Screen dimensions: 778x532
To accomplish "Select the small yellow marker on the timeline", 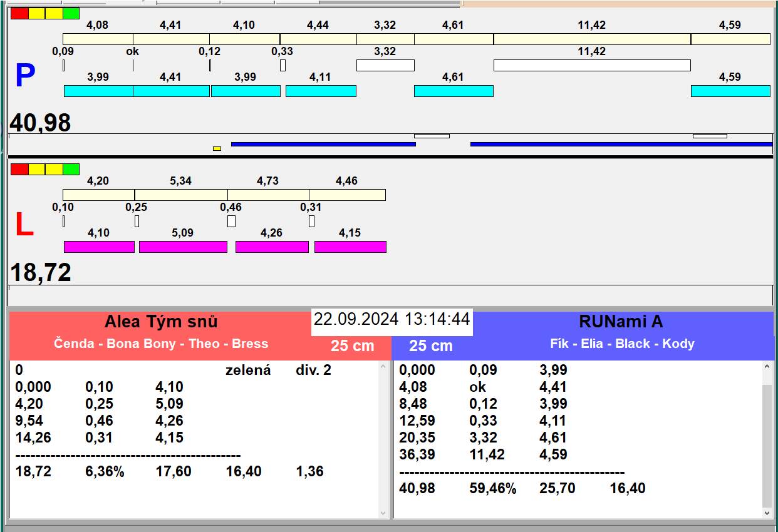I will tap(217, 148).
